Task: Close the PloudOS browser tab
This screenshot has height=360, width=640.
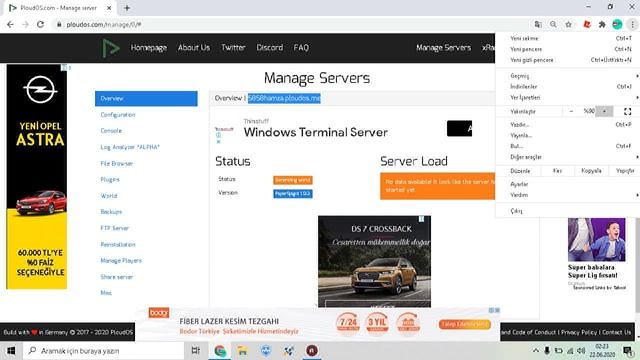Action: point(109,8)
